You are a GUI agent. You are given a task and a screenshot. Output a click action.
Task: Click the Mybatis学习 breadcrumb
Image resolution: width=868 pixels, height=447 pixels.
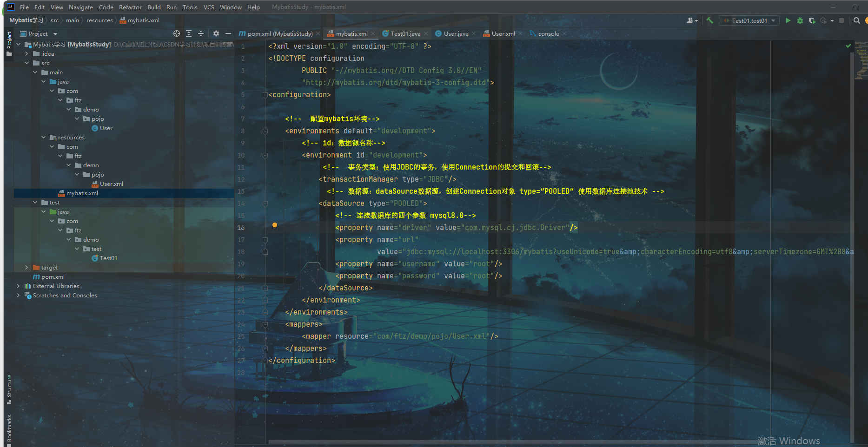pos(26,20)
